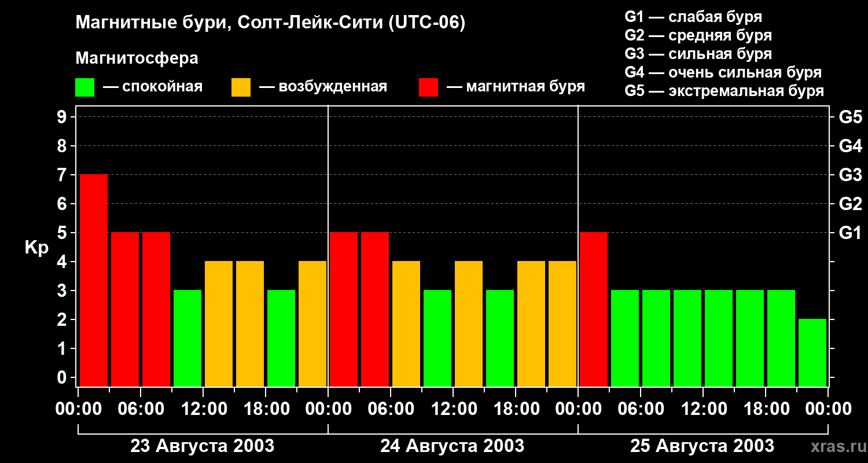
Task: Click the G1 tick label on the right axis
Action: [x=851, y=233]
